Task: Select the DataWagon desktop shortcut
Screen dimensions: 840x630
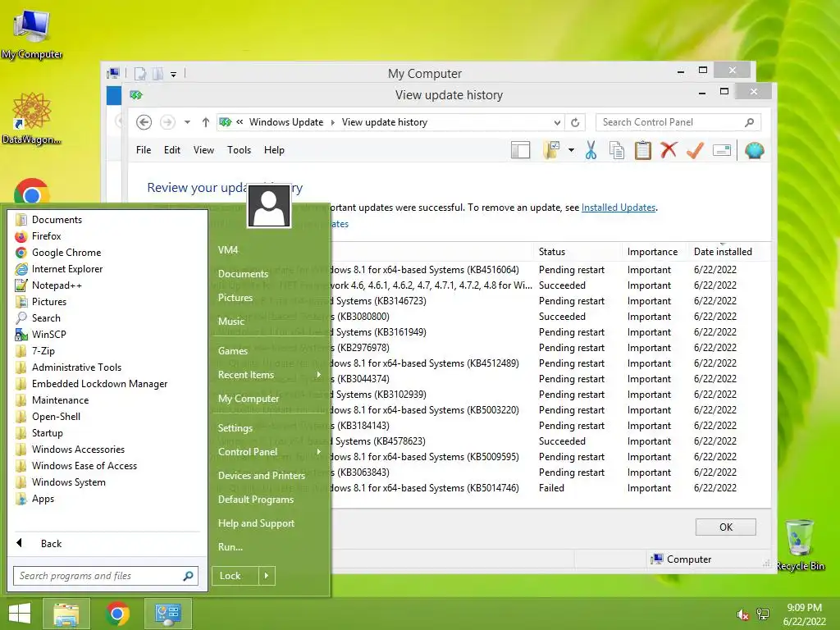Action: point(32,118)
